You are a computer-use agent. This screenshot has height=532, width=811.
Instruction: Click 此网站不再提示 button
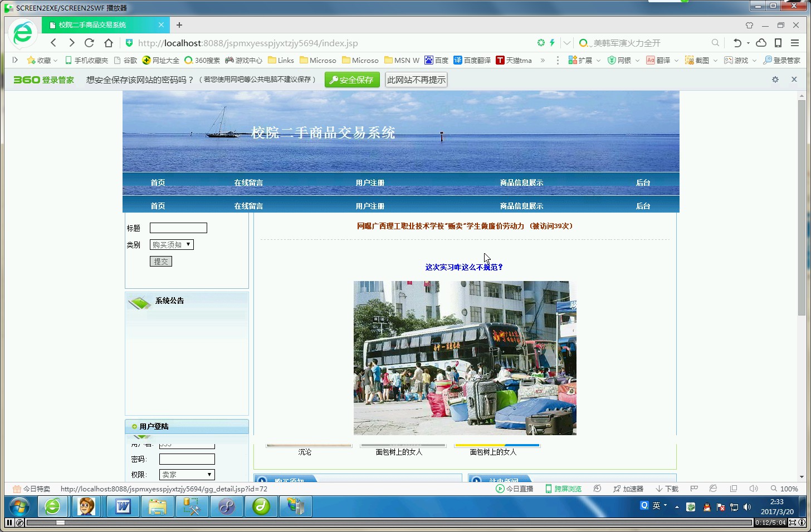click(416, 80)
